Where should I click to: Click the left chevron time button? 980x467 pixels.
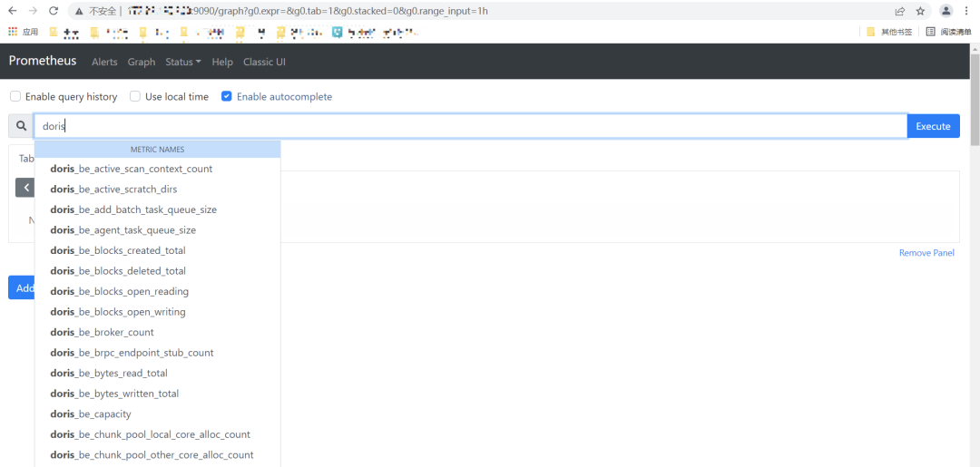tap(25, 188)
